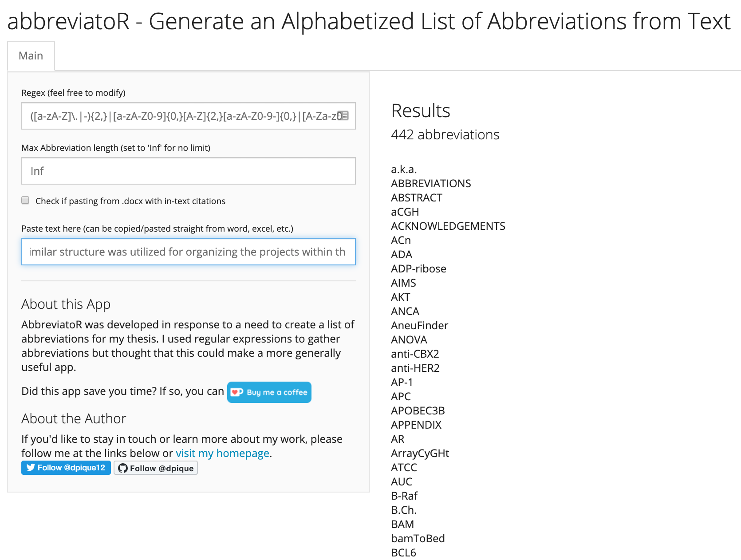Click the Max Abbreviation length field
741x560 pixels.
[x=188, y=171]
